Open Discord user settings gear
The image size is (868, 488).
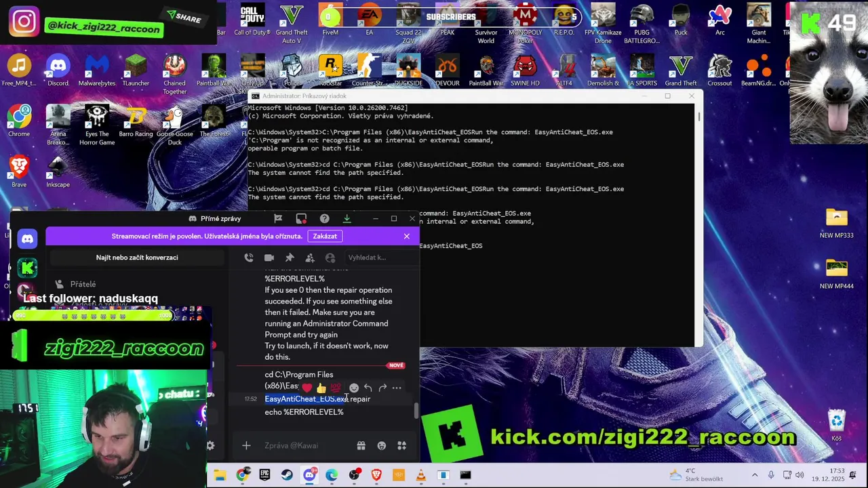pyautogui.click(x=210, y=445)
